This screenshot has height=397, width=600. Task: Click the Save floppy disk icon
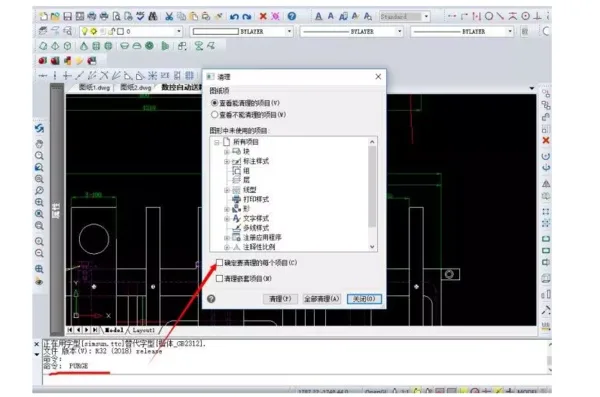point(67,16)
